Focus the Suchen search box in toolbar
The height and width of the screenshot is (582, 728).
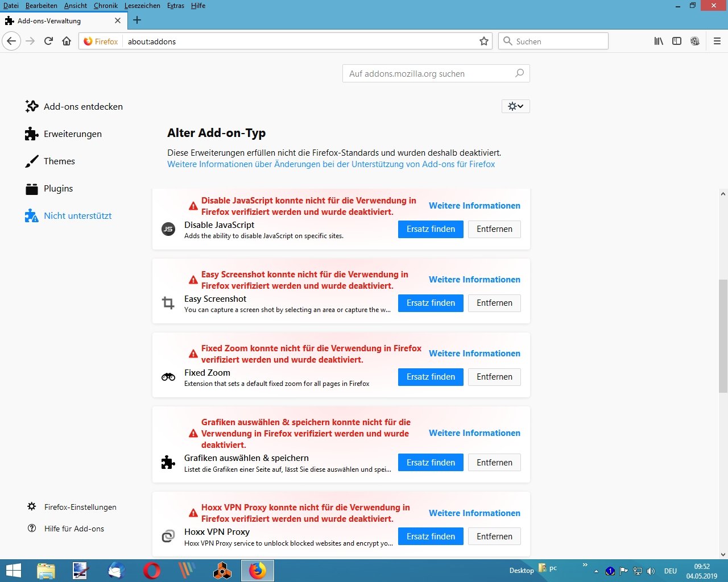[553, 41]
